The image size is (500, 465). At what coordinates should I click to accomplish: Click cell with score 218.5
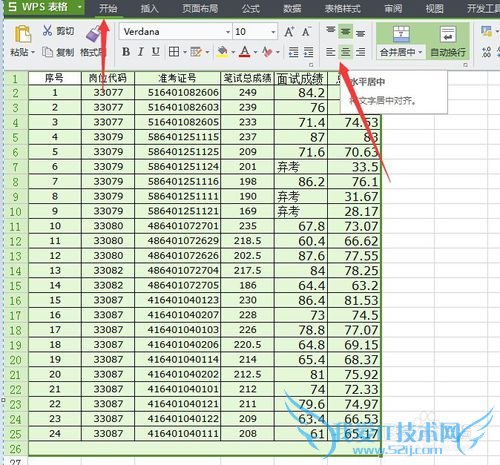click(x=247, y=241)
